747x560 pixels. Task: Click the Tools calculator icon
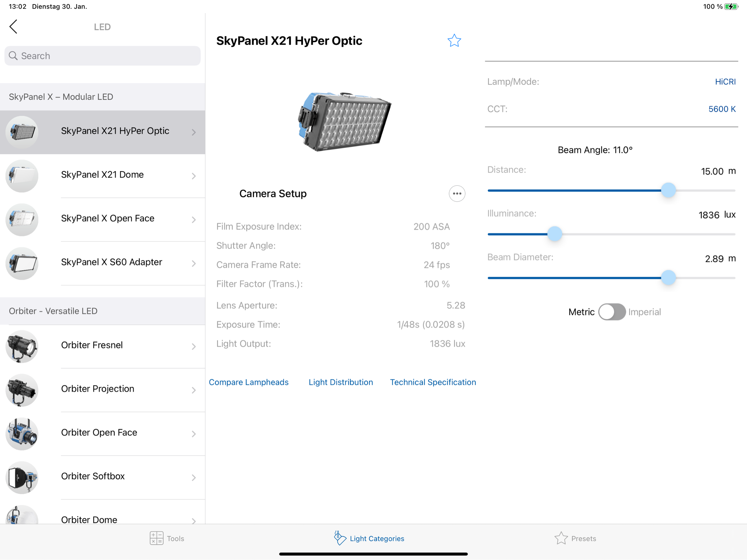coord(156,538)
